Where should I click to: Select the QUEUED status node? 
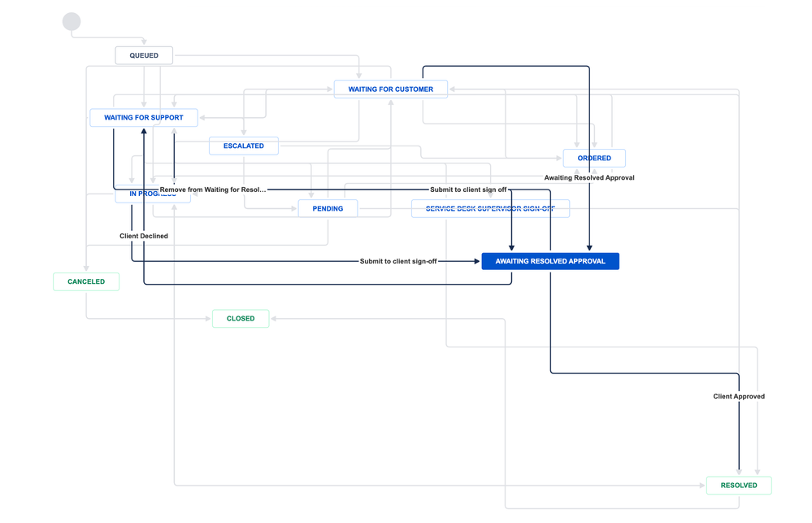[144, 55]
